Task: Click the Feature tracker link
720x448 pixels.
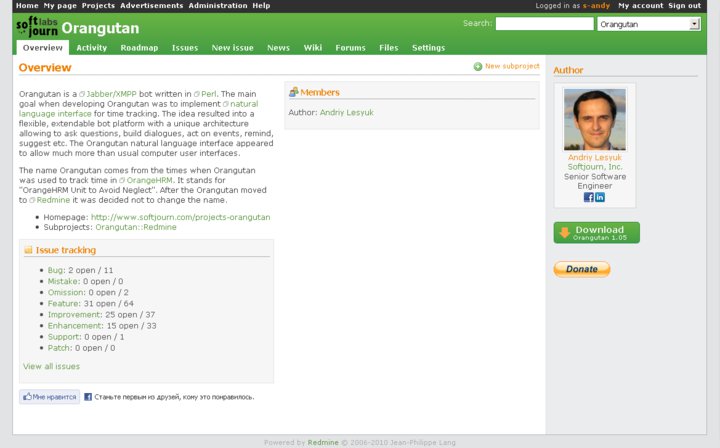Action: (64, 303)
